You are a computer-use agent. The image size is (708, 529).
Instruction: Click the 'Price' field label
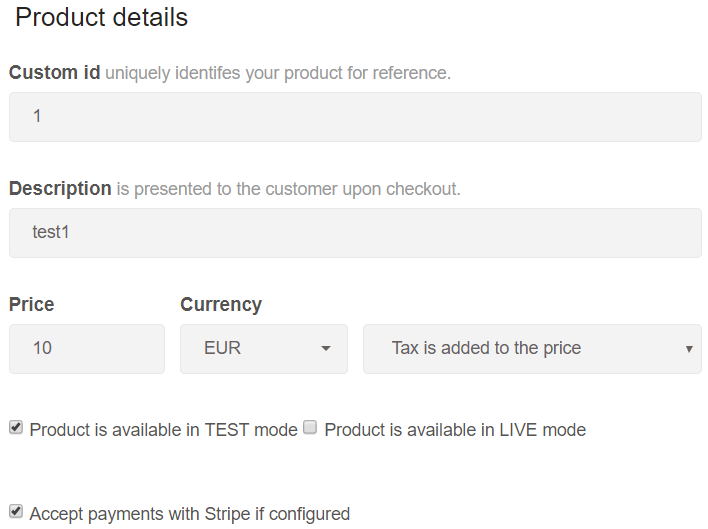click(x=32, y=305)
